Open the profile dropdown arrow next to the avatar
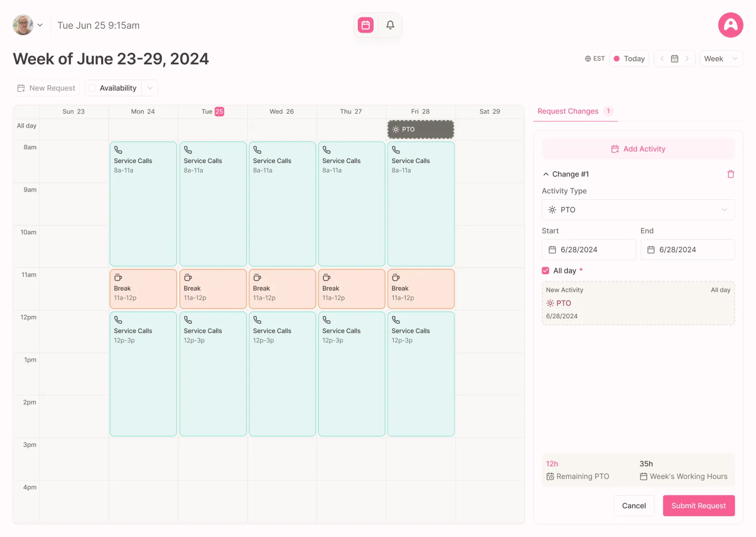756x537 pixels. (x=40, y=25)
